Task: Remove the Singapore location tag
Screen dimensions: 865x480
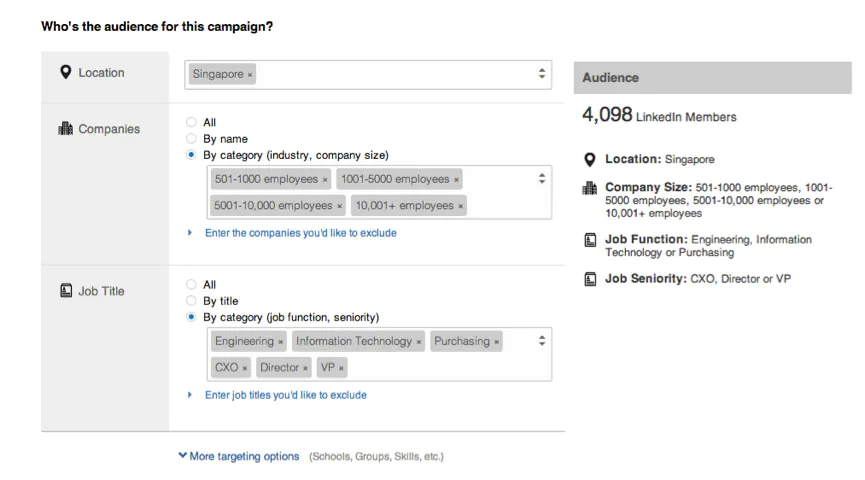Action: [x=250, y=75]
